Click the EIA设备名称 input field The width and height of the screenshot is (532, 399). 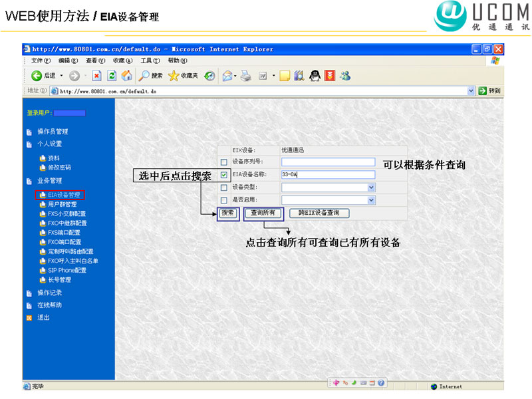pos(328,175)
